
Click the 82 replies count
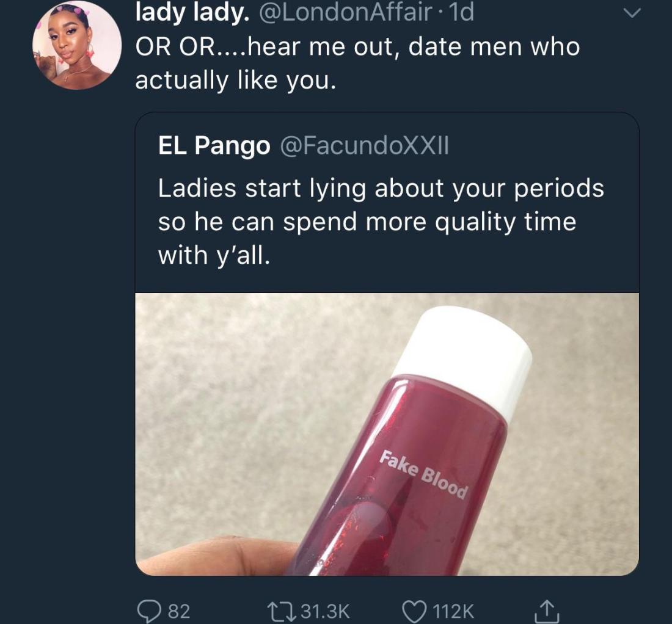pyautogui.click(x=179, y=611)
